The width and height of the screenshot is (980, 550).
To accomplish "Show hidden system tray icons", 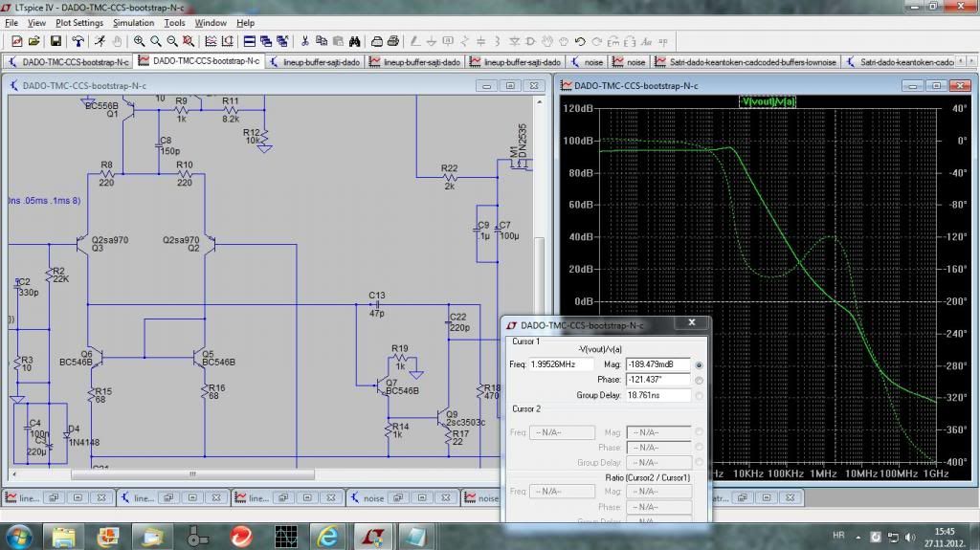I will click(858, 537).
